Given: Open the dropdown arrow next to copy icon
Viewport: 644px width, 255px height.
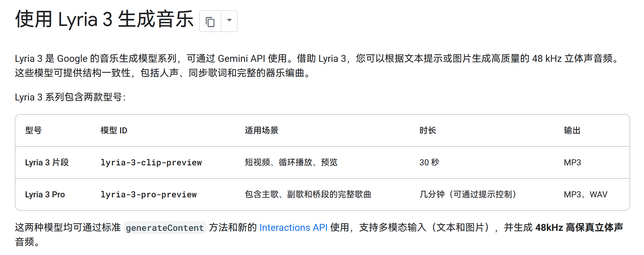Looking at the screenshot, I should point(229,21).
